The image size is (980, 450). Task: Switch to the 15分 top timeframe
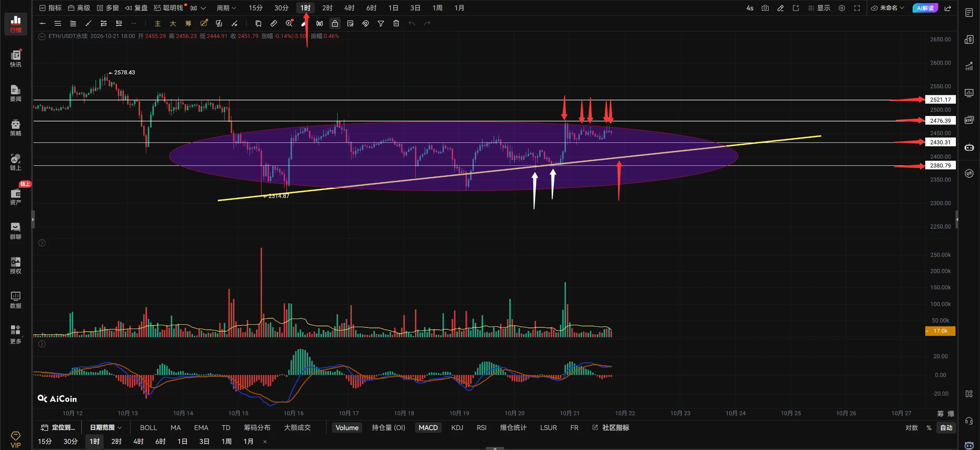[x=255, y=8]
